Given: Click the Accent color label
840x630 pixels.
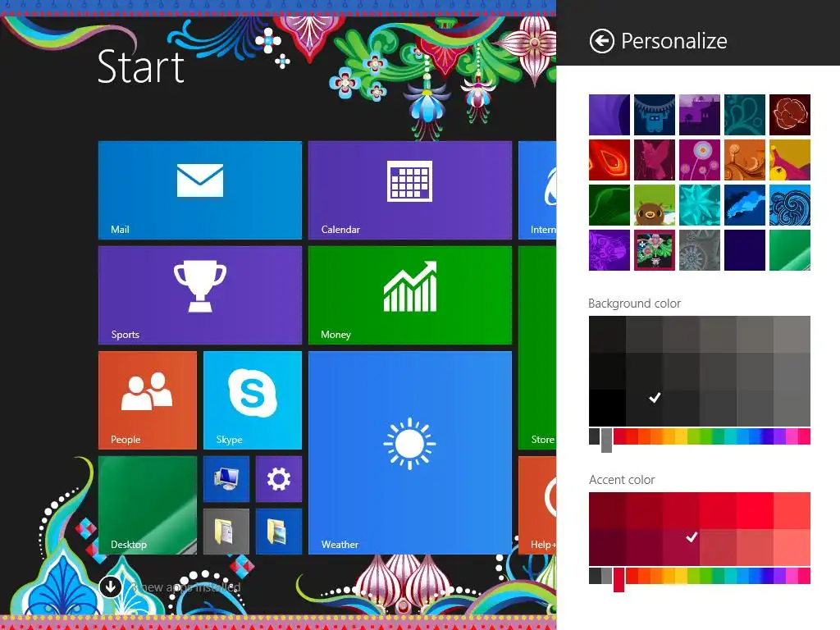Looking at the screenshot, I should (622, 479).
